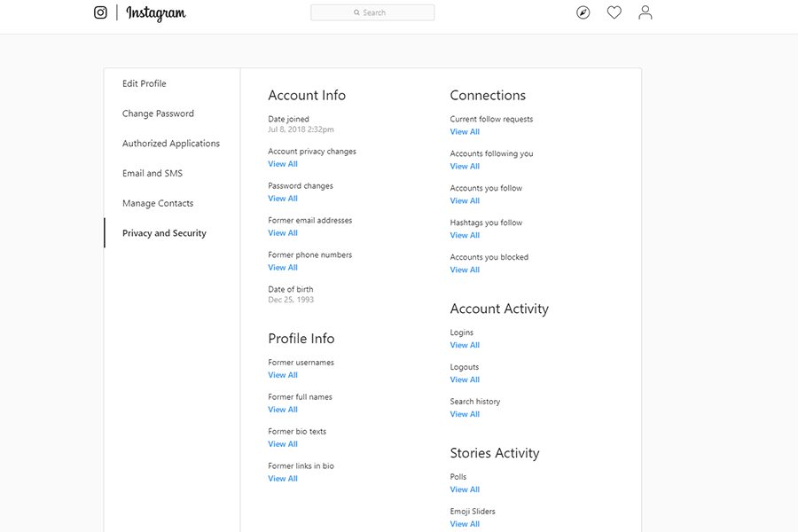Go to Email and SMS settings
The image size is (798, 532).
[x=153, y=173]
